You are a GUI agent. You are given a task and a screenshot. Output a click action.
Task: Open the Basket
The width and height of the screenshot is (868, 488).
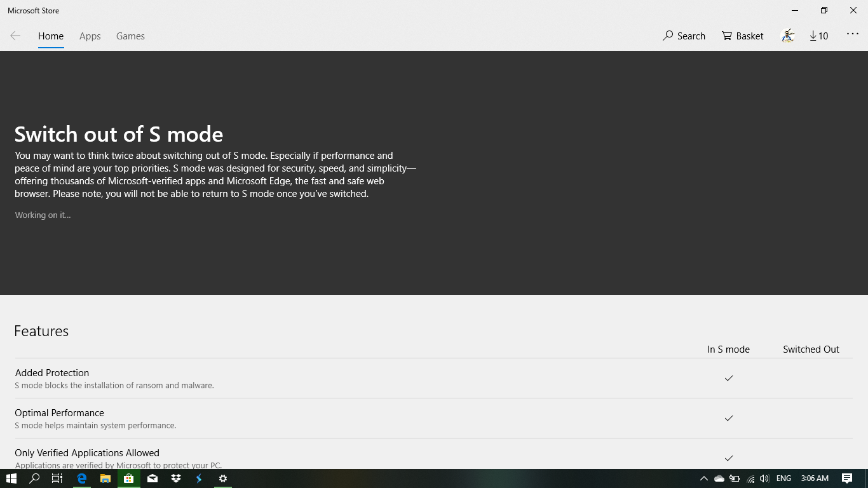click(742, 36)
